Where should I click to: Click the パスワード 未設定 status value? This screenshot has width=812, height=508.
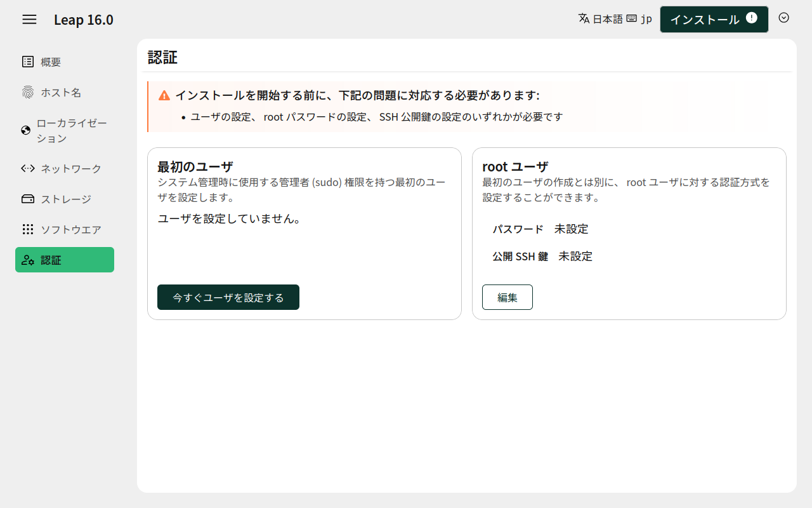coord(572,229)
